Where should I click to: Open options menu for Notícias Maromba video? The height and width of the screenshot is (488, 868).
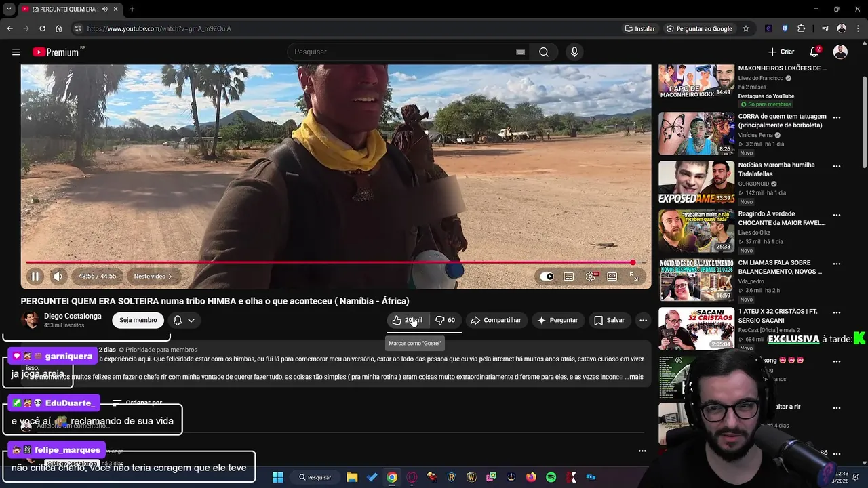pos(836,166)
